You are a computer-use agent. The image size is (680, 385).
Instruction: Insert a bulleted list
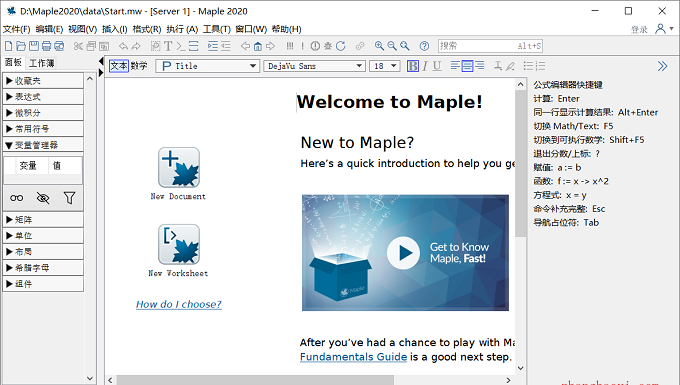click(x=528, y=66)
